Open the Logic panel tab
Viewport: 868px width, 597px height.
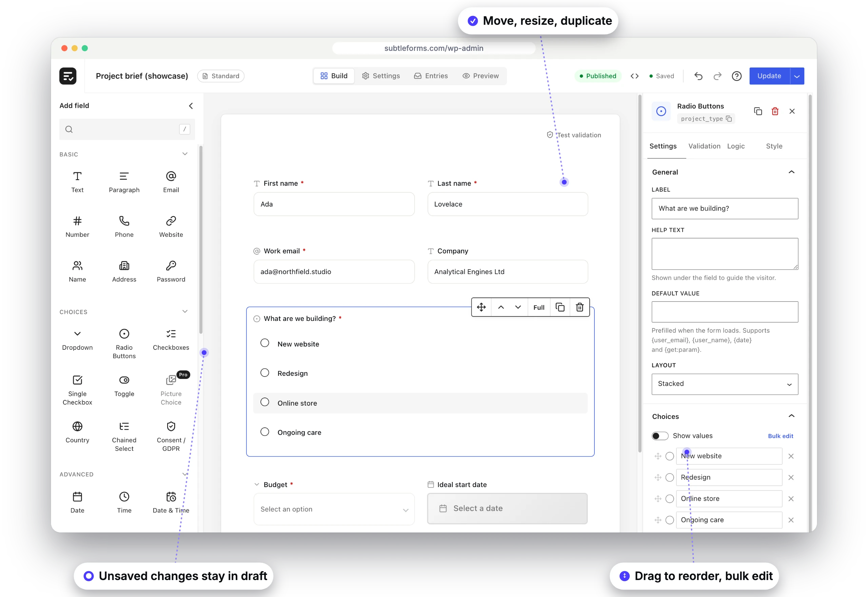(736, 146)
